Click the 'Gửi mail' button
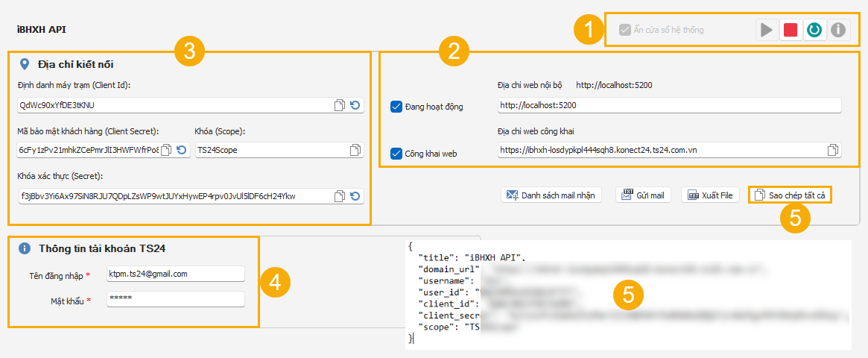The width and height of the screenshot is (868, 358). (644, 195)
